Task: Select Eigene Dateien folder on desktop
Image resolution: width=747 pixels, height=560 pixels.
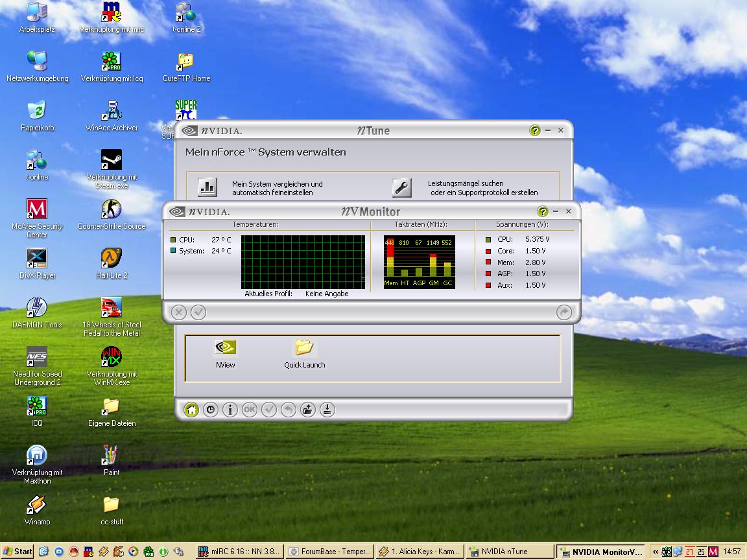Action: click(x=112, y=412)
